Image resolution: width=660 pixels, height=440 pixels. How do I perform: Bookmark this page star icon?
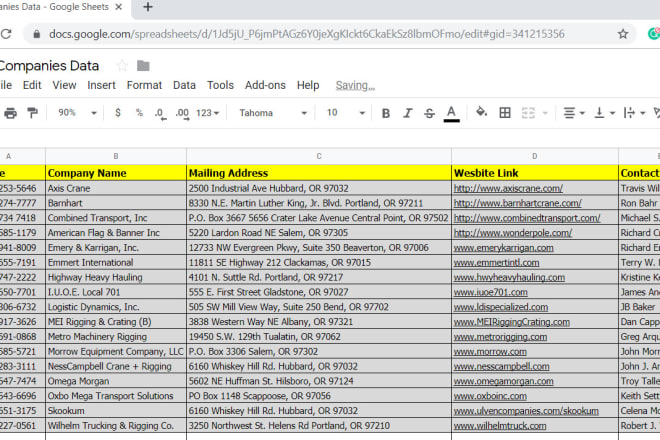(x=623, y=34)
